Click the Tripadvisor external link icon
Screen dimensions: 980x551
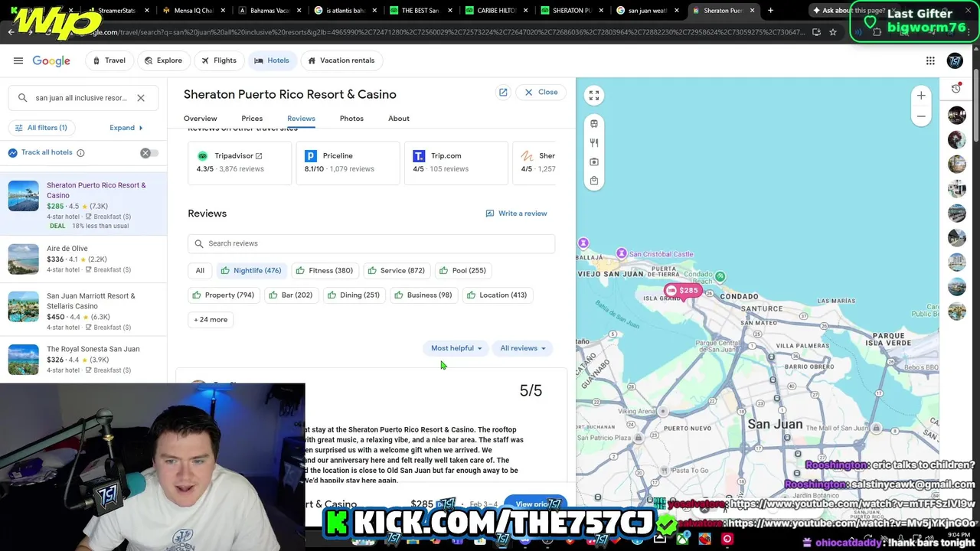259,156
